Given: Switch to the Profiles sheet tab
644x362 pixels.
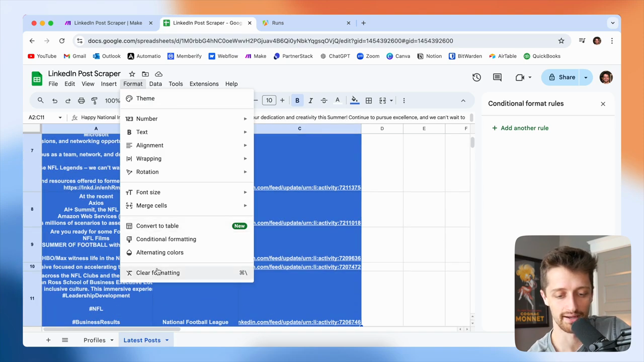Looking at the screenshot, I should (x=95, y=340).
